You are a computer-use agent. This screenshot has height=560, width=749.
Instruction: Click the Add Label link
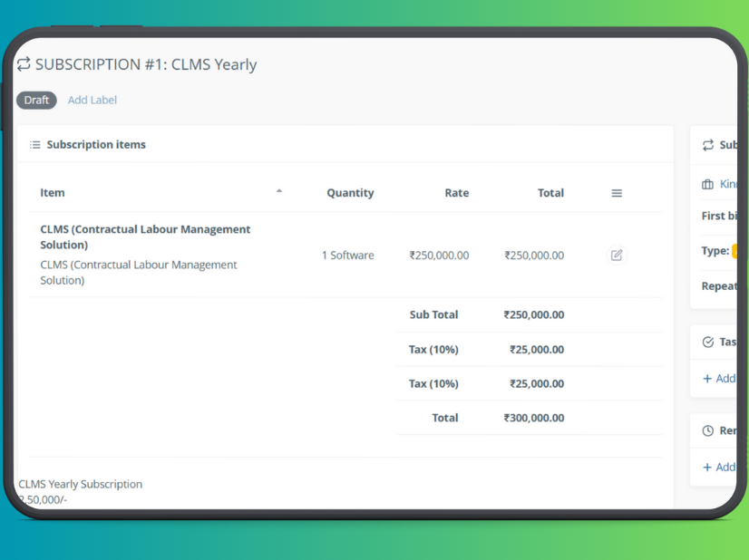92,101
